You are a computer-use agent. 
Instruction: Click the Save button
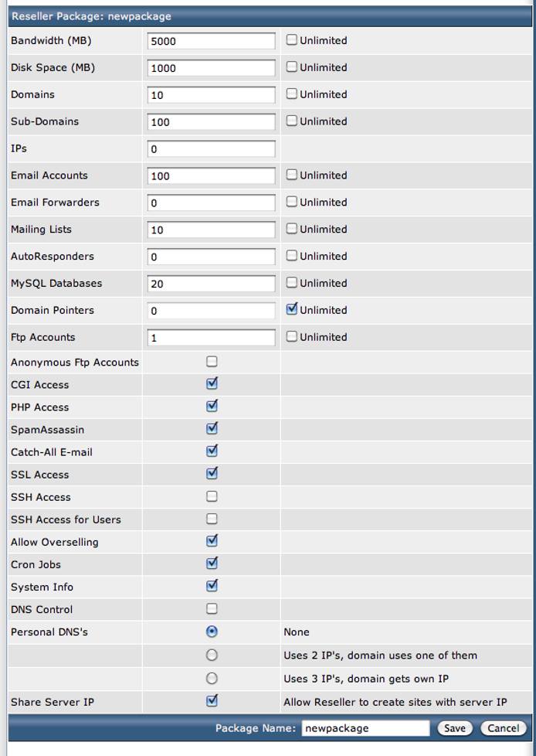pyautogui.click(x=455, y=727)
